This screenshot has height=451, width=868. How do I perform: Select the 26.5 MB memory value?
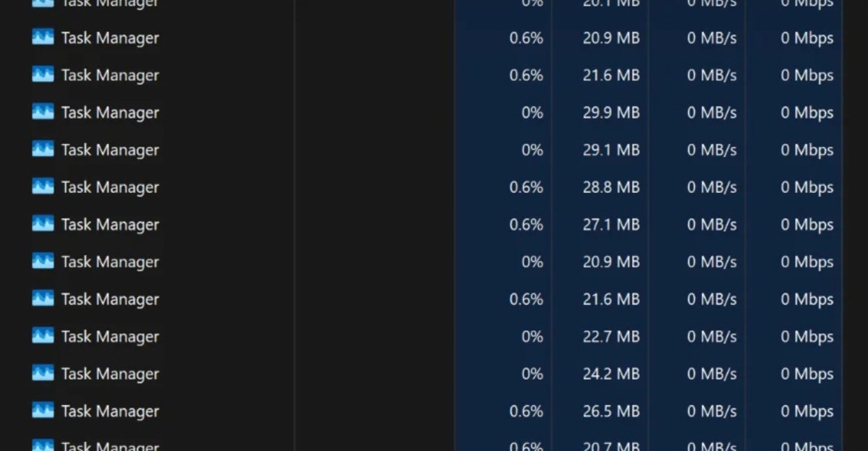[611, 411]
